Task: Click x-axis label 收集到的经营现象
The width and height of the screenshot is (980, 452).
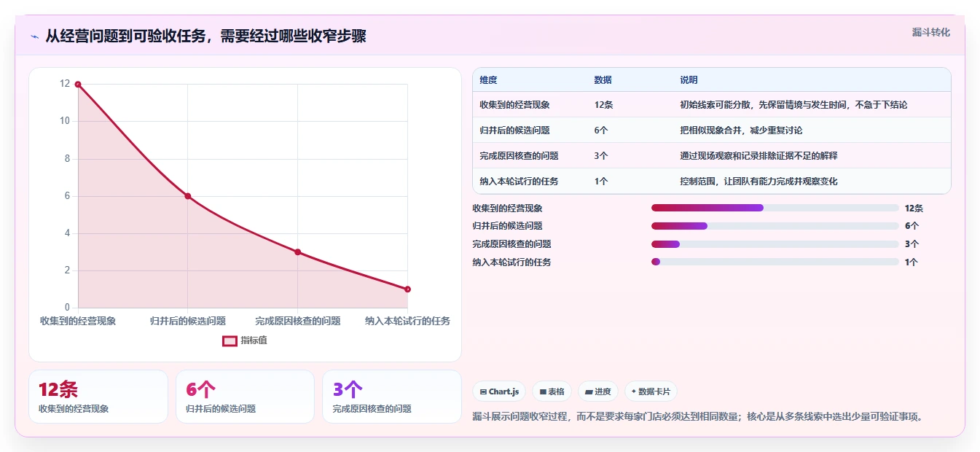Action: 78,321
